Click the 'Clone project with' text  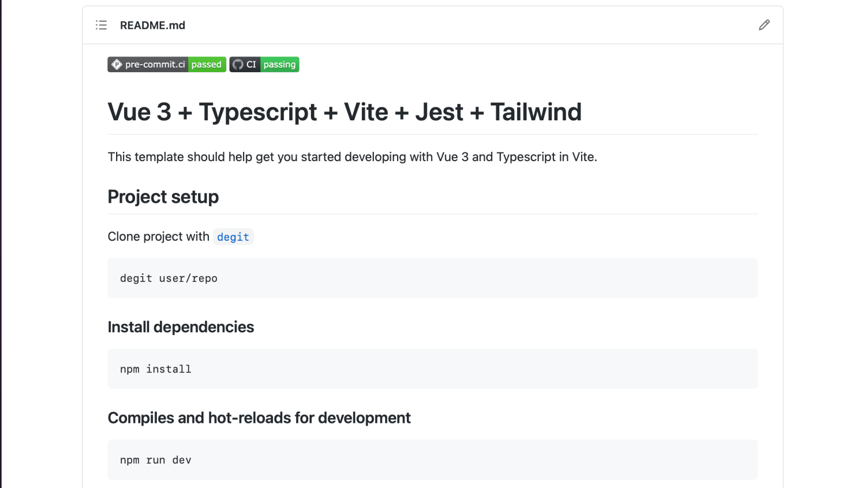coord(158,237)
